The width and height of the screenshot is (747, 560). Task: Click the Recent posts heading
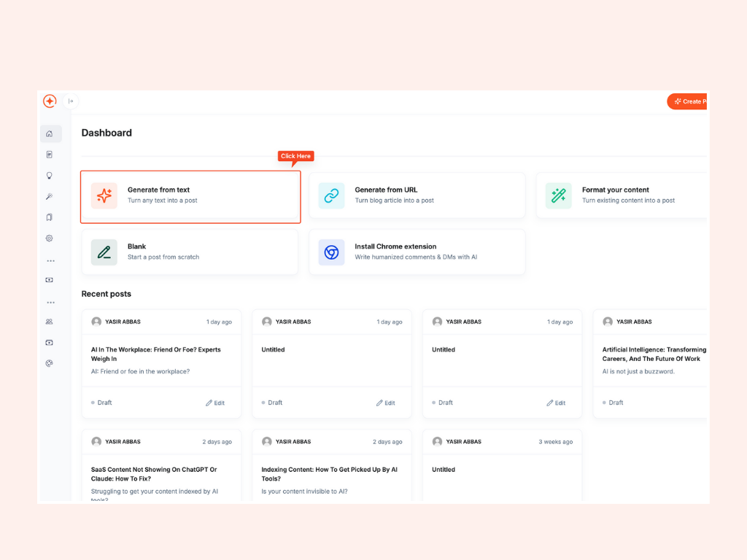point(107,294)
